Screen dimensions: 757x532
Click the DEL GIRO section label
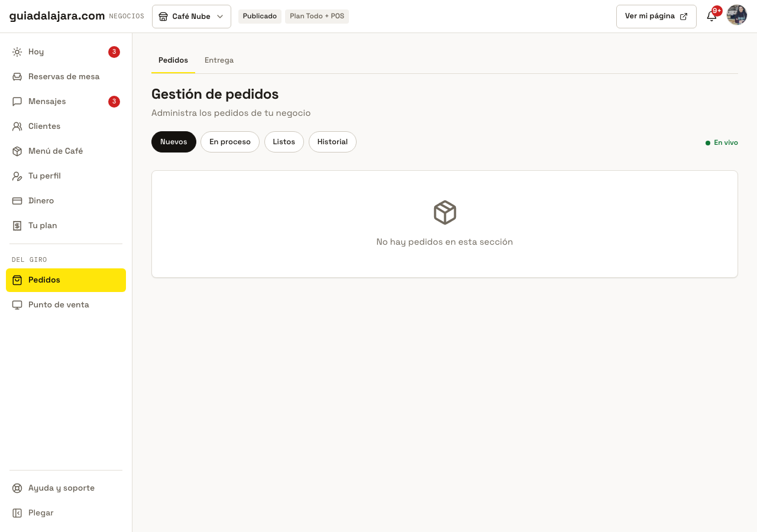pyautogui.click(x=30, y=260)
